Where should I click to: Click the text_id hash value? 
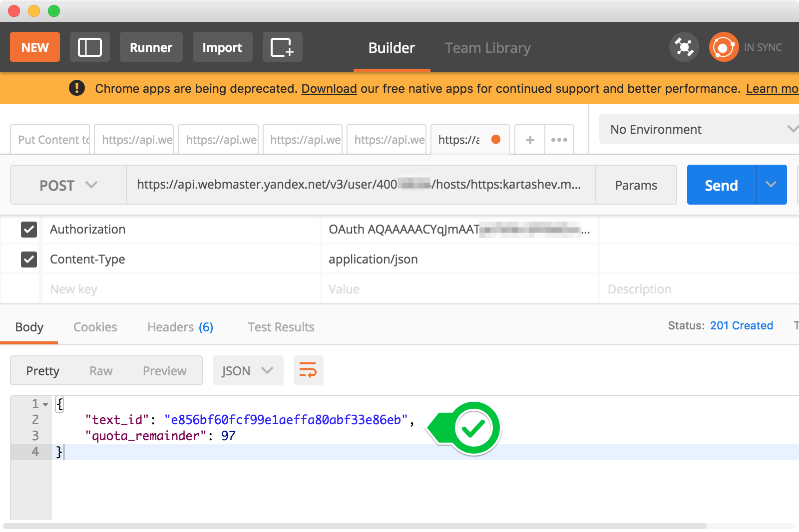tap(286, 420)
